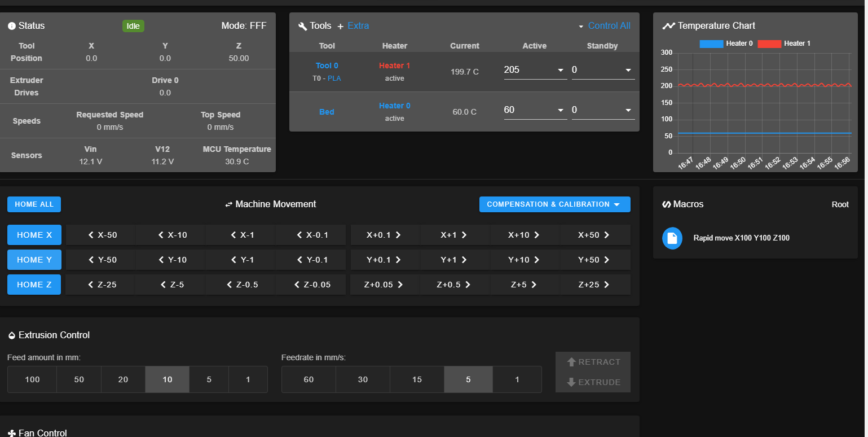Expand Compensation & Calibration menu
This screenshot has width=868, height=437.
pos(554,204)
